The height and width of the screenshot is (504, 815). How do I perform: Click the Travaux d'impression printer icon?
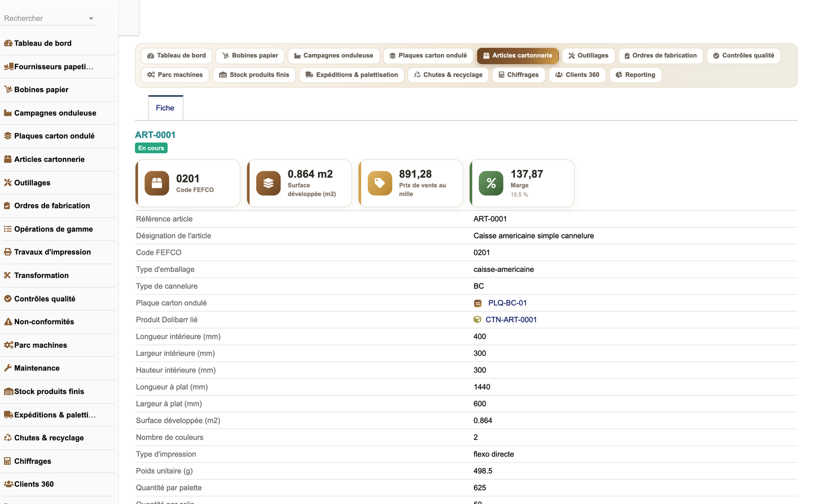pyautogui.click(x=8, y=252)
